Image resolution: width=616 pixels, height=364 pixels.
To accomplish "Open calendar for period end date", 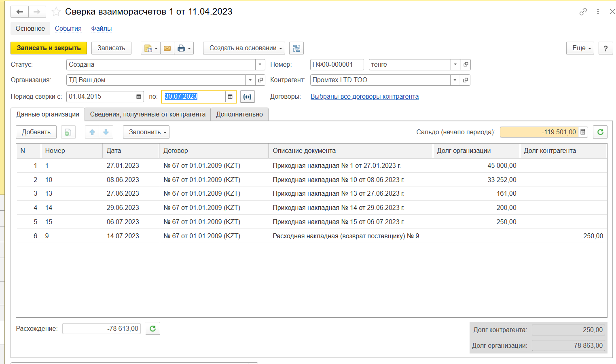I will [x=230, y=97].
